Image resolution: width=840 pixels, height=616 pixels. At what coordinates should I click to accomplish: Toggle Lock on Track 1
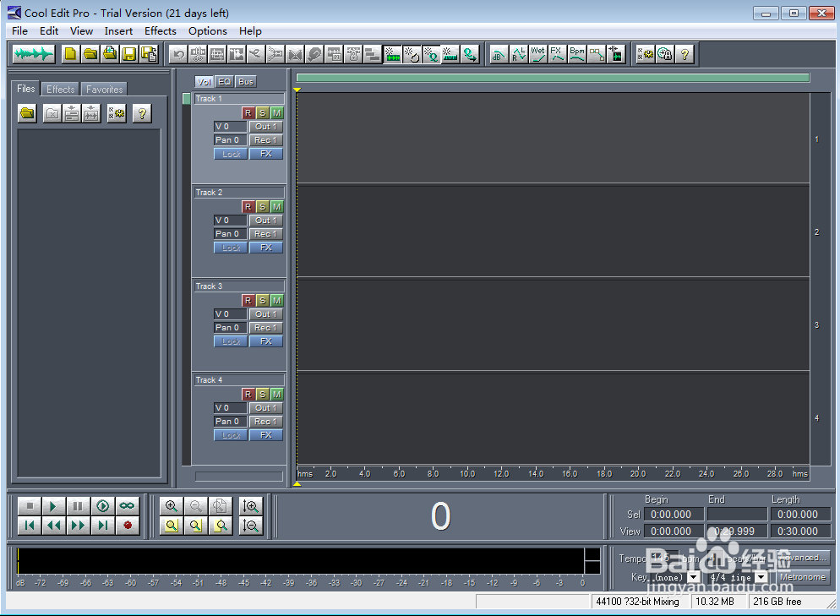coord(231,155)
